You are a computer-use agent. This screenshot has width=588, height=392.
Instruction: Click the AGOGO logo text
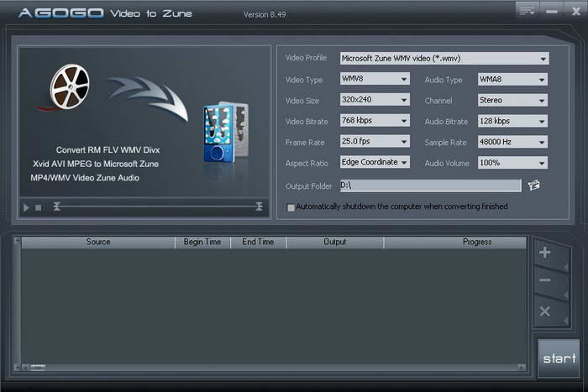pos(60,13)
